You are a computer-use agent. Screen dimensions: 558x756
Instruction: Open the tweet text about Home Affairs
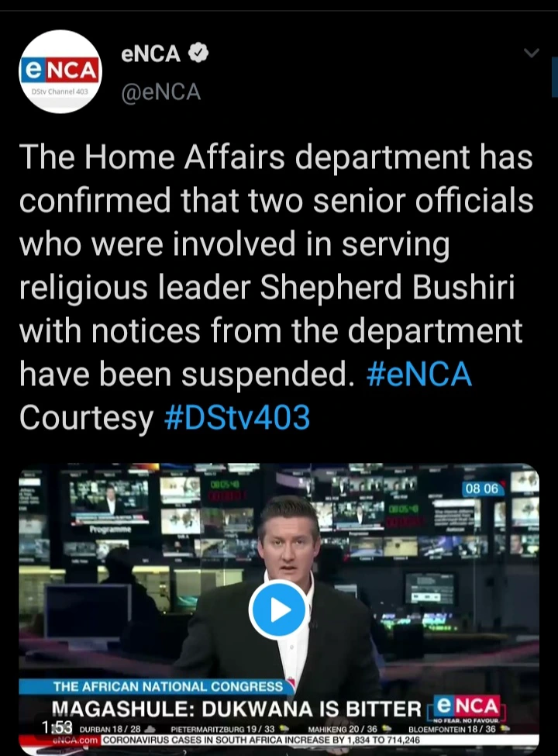tap(277, 287)
